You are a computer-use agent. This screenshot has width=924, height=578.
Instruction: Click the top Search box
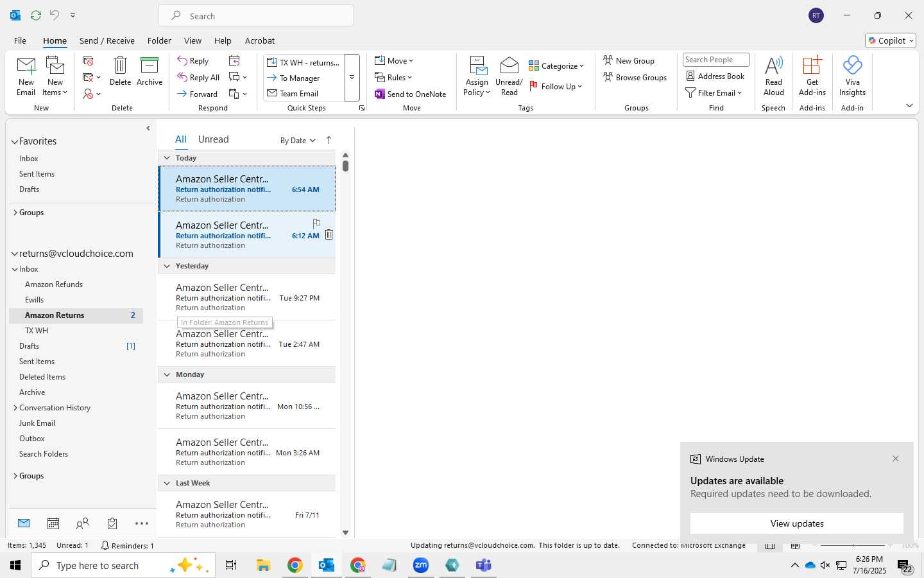pyautogui.click(x=256, y=16)
